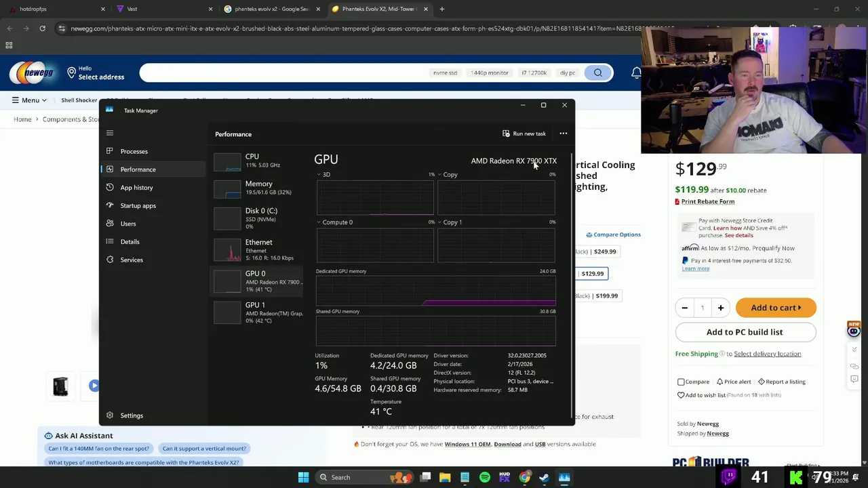Click Add to PC build list
This screenshot has height=488, width=868.
point(745,332)
